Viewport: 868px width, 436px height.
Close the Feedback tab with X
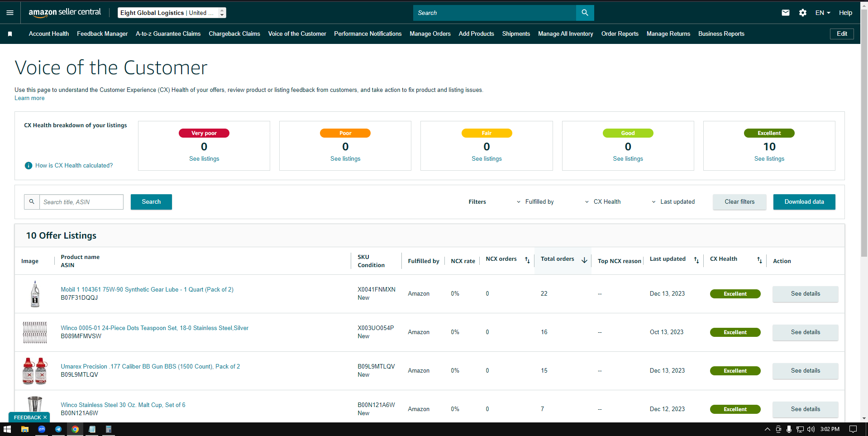tap(45, 417)
